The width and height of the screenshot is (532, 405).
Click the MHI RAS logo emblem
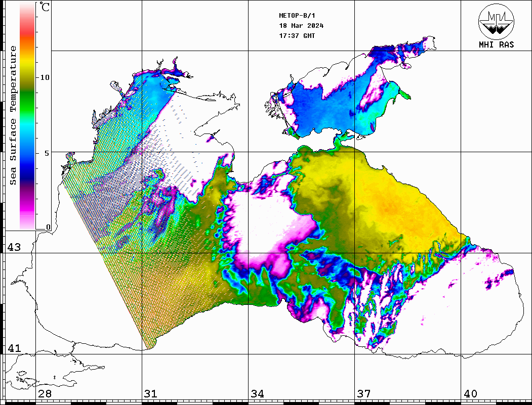(497, 21)
